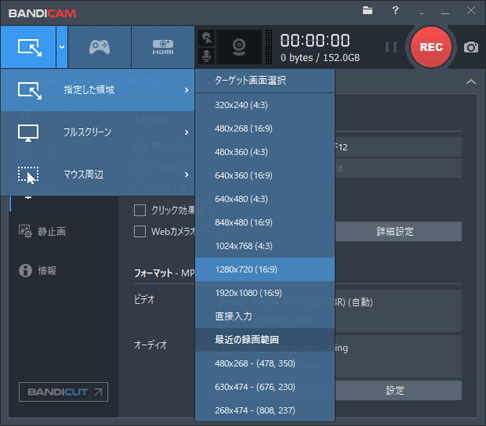
Task: Collapse the panel with the up chevron
Action: click(x=471, y=82)
